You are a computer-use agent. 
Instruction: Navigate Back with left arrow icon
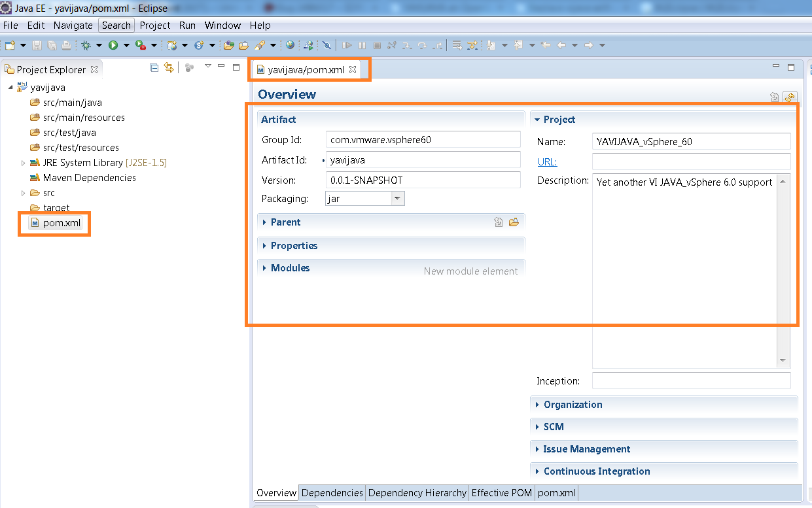pos(561,45)
